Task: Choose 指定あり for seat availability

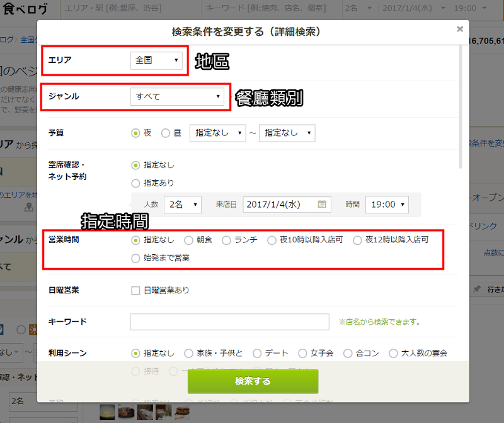Action: click(135, 183)
